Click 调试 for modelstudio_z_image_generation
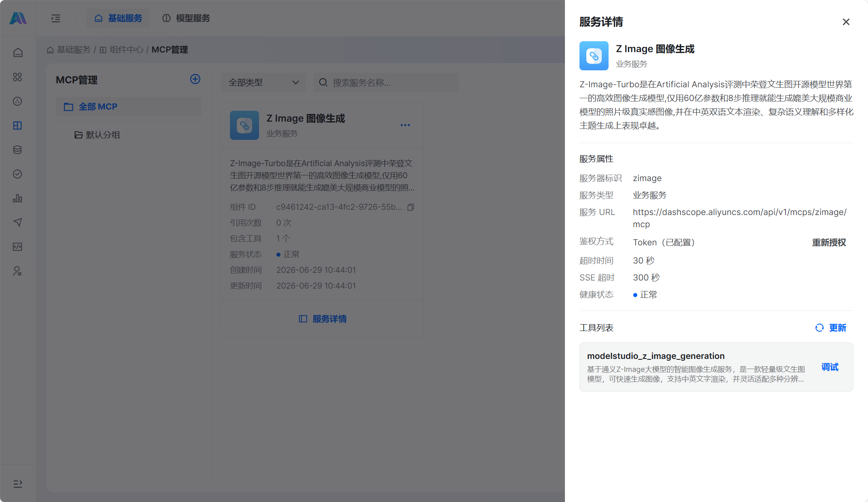The image size is (868, 502). (x=830, y=367)
